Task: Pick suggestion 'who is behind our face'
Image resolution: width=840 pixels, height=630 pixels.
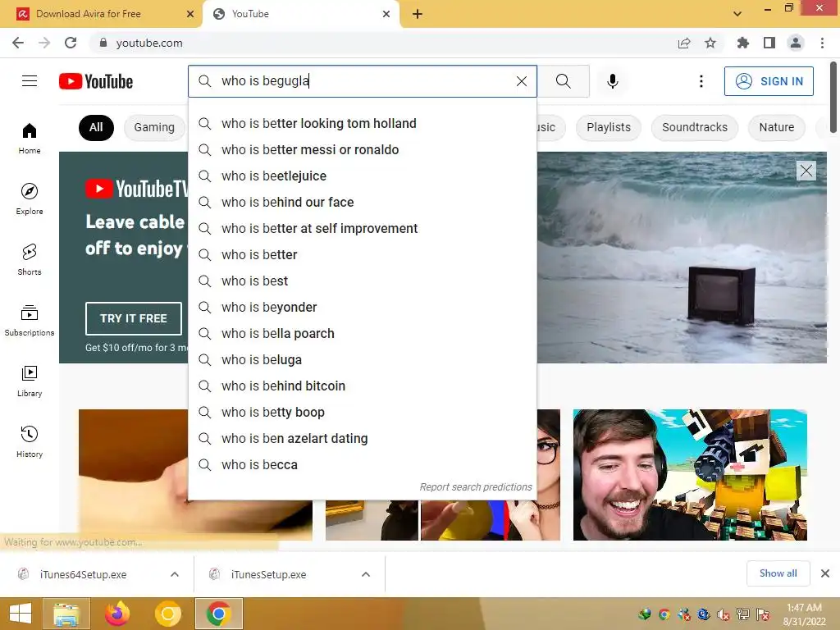Action: point(363,202)
